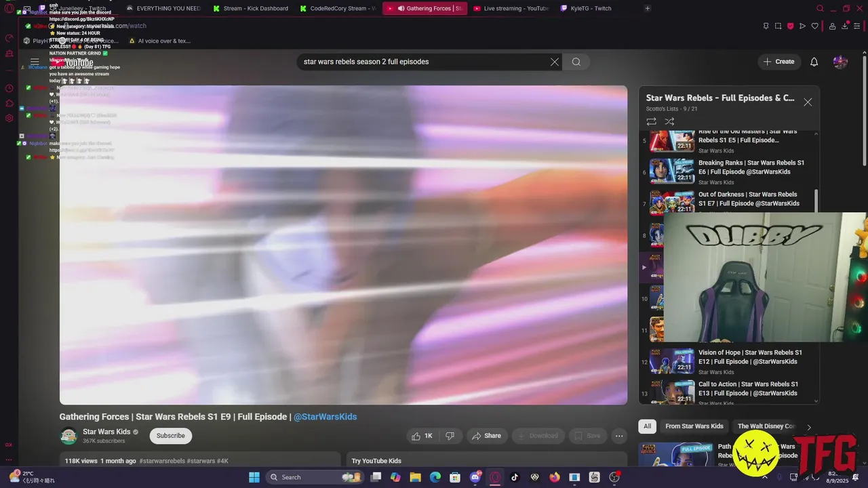Toggle shuffle playlist icon

(x=669, y=121)
